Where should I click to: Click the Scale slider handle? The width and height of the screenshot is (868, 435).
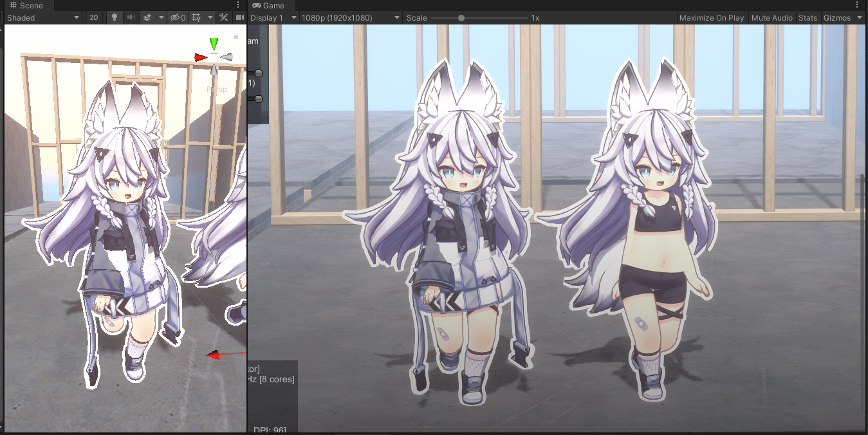tap(461, 18)
